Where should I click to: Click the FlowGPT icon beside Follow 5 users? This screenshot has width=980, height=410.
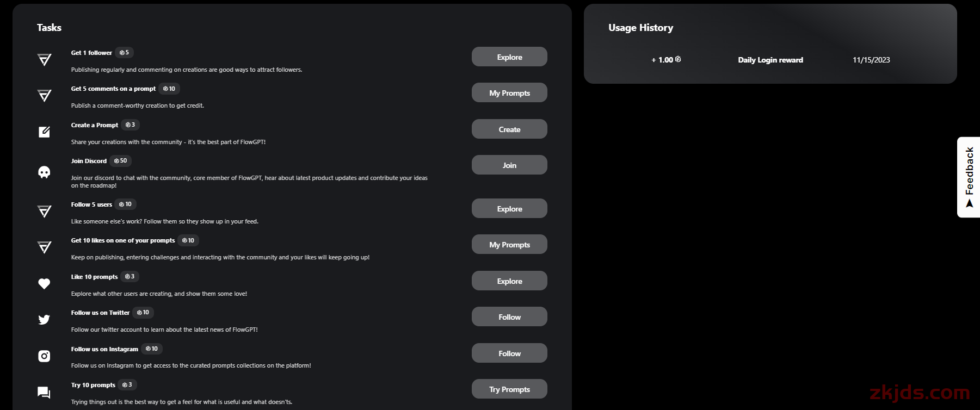tap(44, 212)
